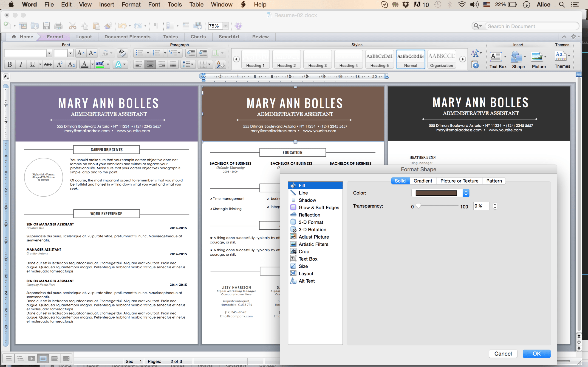This screenshot has height=367, width=588.
Task: Click OK in Format Shape dialog
Action: (x=537, y=354)
